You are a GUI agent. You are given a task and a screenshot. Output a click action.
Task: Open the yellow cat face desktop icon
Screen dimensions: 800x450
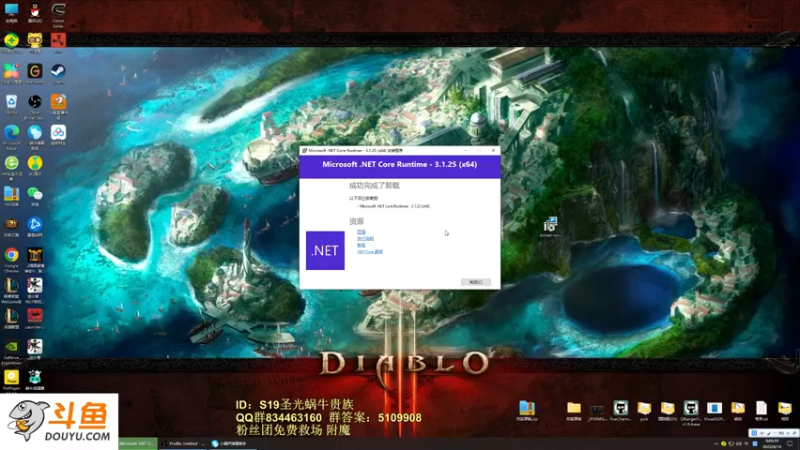[35, 43]
